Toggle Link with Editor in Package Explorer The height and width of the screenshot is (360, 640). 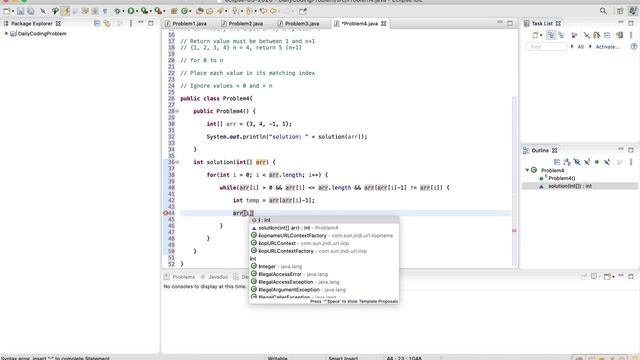click(107, 23)
